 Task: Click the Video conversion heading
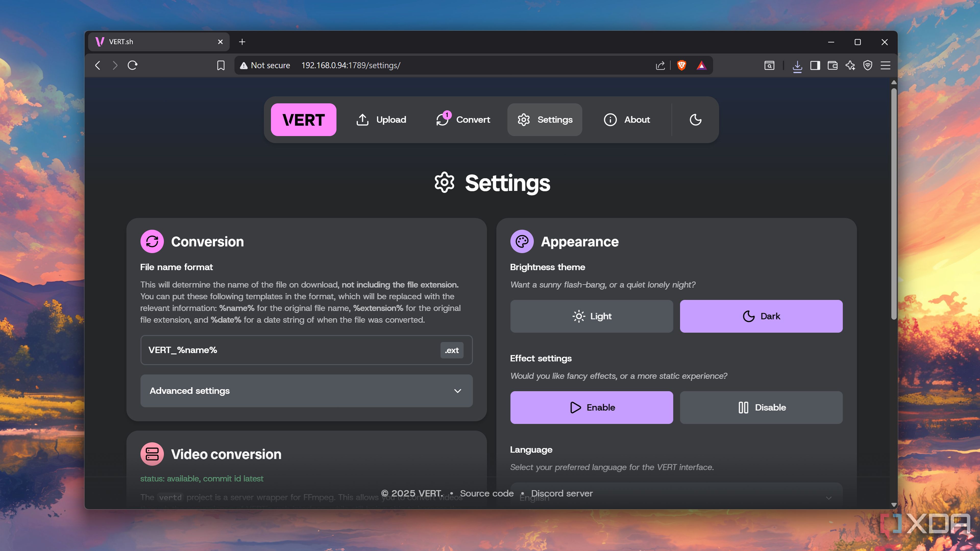[x=226, y=454]
